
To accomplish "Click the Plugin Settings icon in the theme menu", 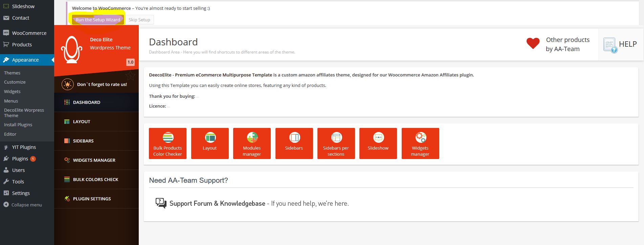I will 67,199.
